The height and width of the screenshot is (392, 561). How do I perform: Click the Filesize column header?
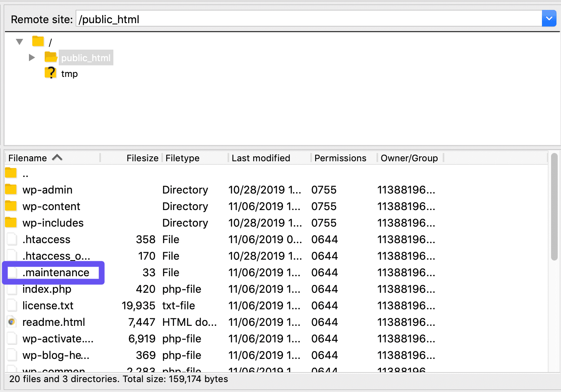pos(143,158)
